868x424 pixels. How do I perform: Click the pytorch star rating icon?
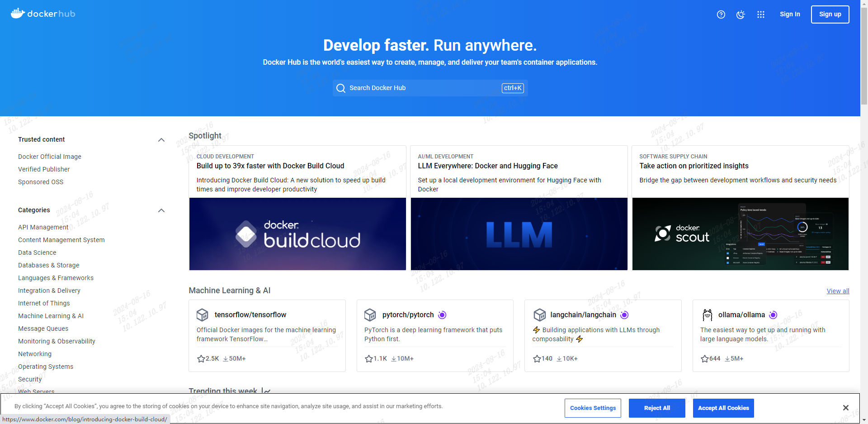click(369, 359)
